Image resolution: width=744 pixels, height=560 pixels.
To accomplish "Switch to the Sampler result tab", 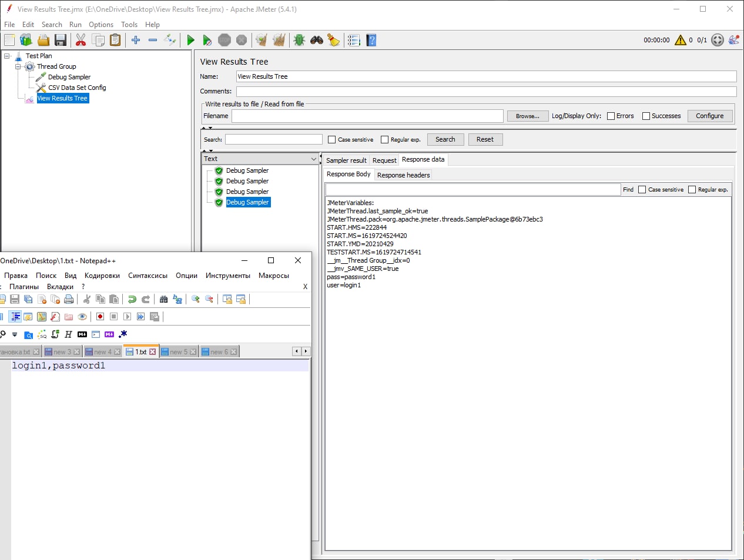I will 346,160.
